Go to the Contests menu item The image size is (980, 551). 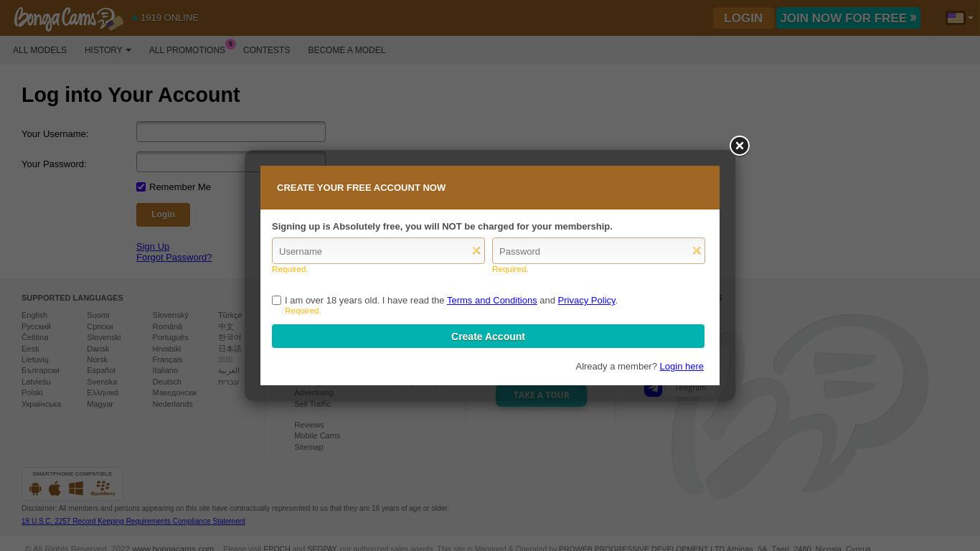click(x=266, y=50)
